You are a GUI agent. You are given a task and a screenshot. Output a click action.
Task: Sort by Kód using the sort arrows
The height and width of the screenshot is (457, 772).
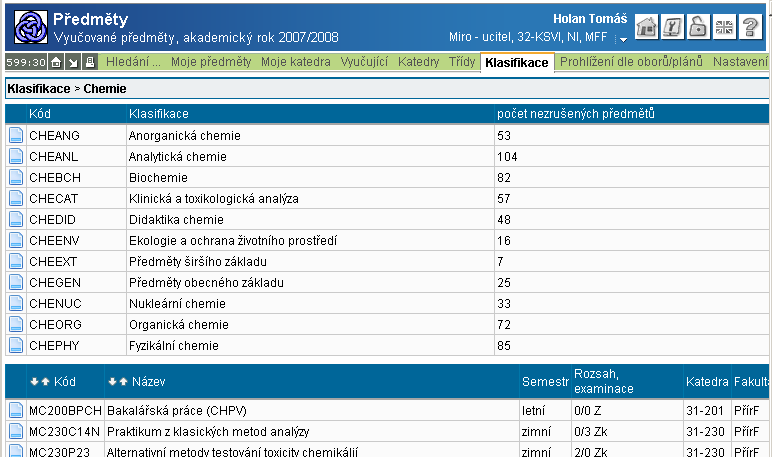39,382
